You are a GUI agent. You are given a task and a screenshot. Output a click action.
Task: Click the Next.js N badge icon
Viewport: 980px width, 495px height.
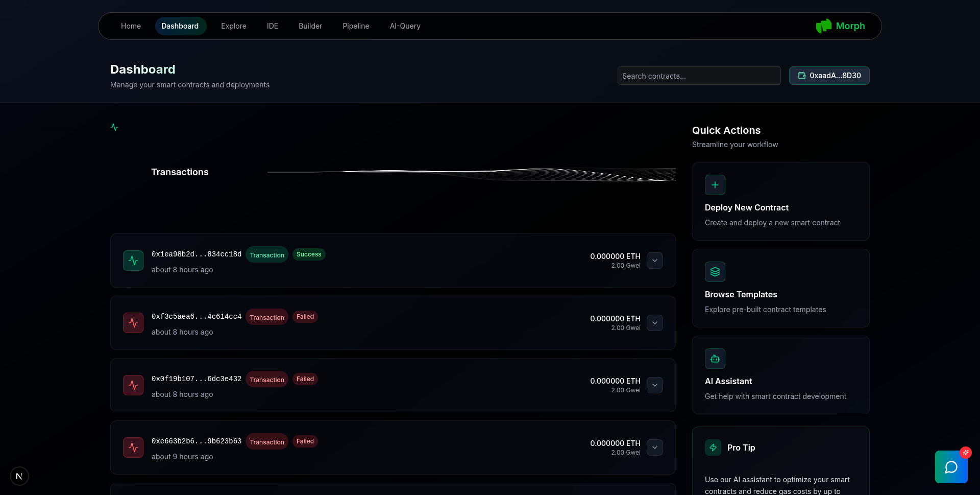(19, 476)
